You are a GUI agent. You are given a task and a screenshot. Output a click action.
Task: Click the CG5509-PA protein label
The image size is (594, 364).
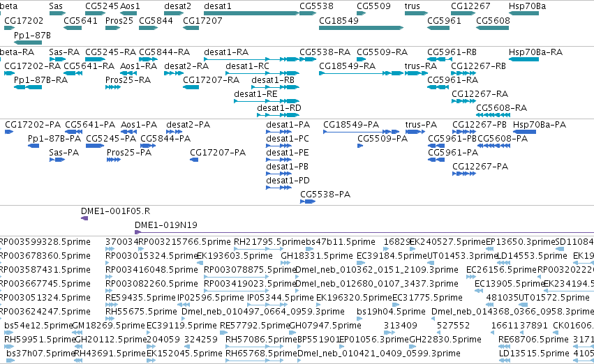point(383,139)
